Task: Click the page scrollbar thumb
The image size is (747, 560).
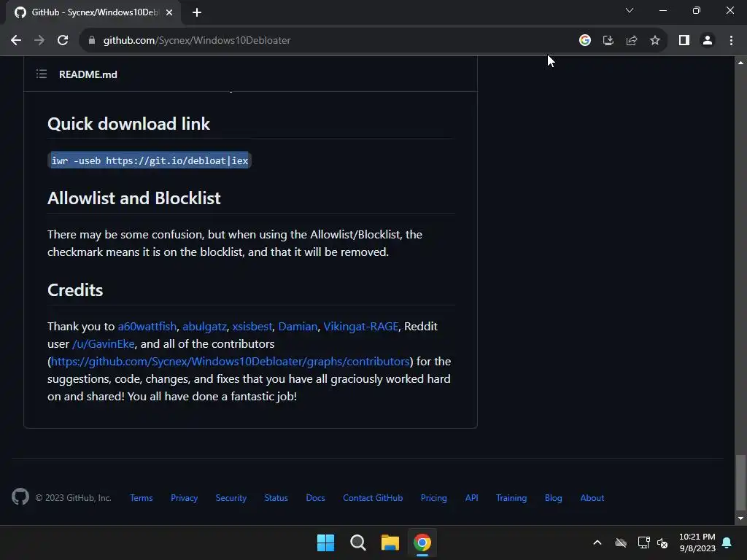Action: 740,482
